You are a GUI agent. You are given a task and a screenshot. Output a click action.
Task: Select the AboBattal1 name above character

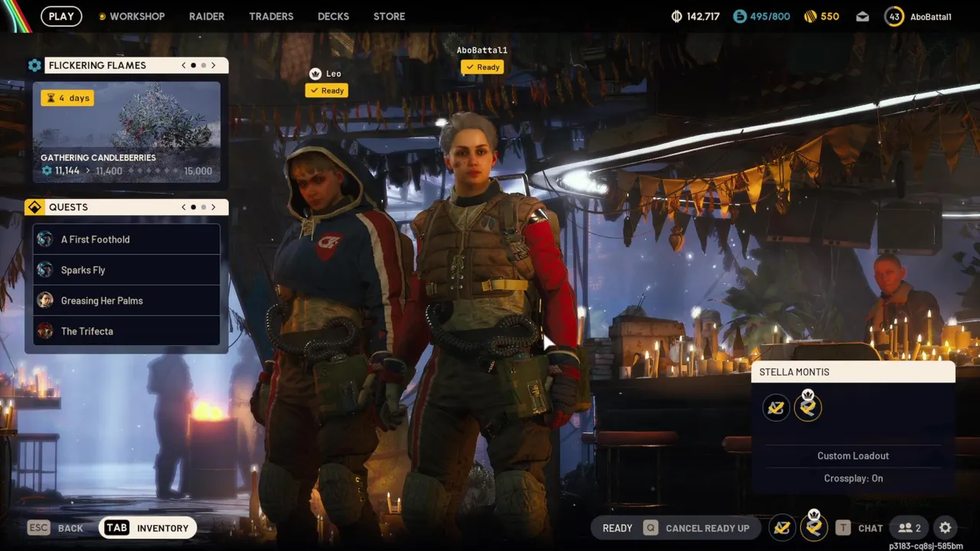(x=482, y=50)
